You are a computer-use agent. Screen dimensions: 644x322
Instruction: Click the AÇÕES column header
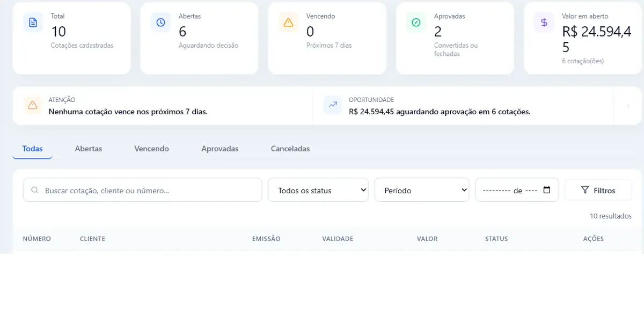pos(594,239)
